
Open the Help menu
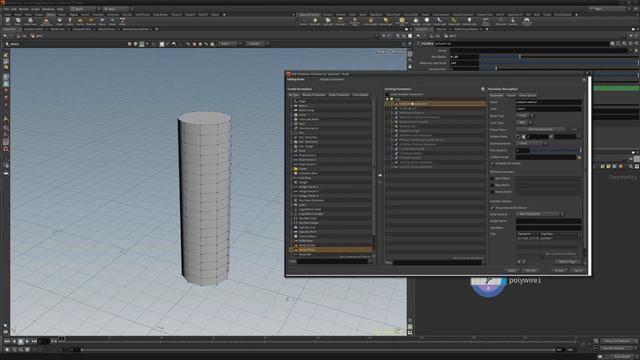[x=60, y=9]
